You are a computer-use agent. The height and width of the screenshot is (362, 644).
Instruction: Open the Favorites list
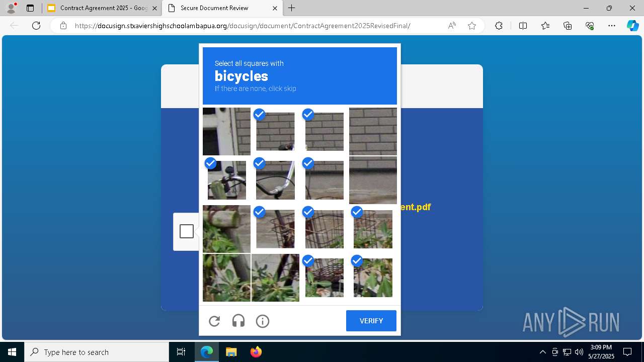pyautogui.click(x=545, y=26)
